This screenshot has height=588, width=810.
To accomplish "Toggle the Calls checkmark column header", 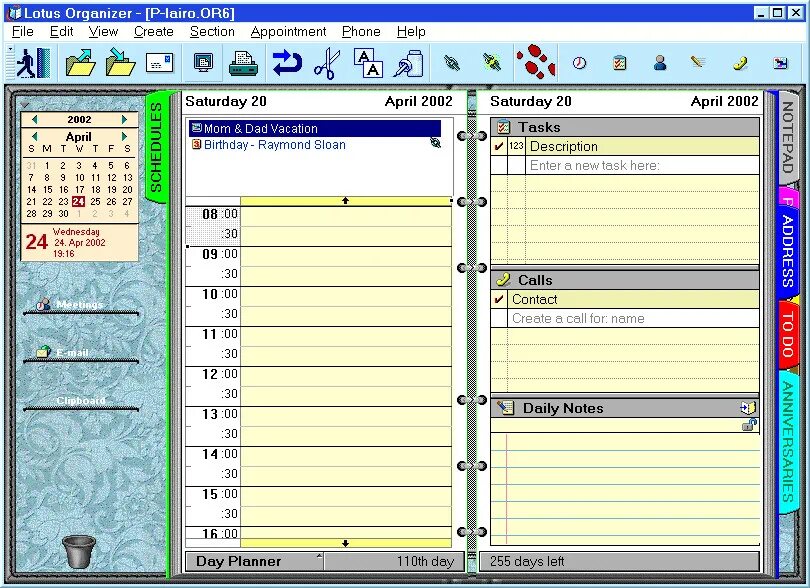I will click(499, 299).
